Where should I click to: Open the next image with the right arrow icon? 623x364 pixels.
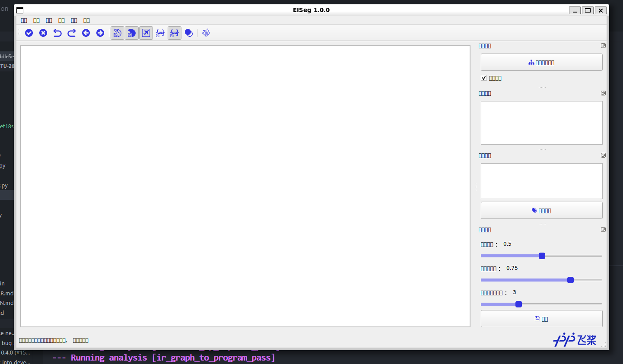(x=100, y=33)
